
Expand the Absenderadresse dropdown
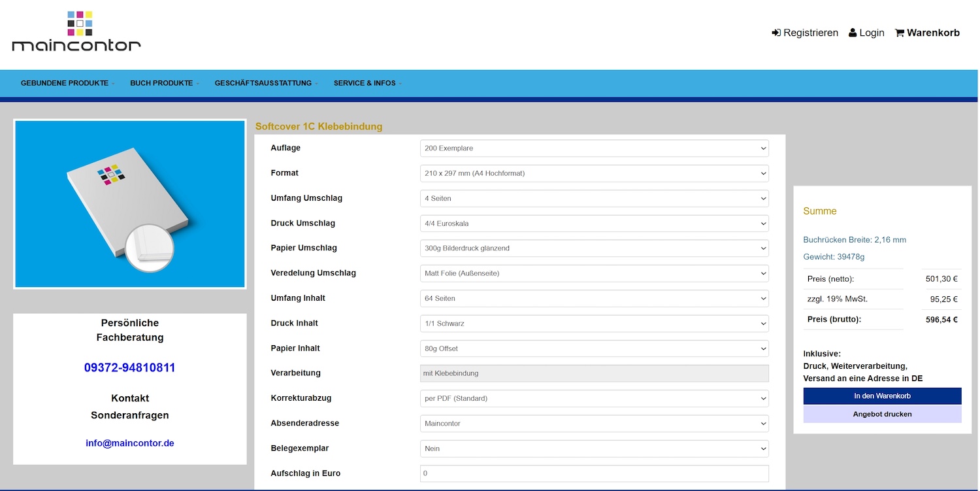[x=595, y=424]
